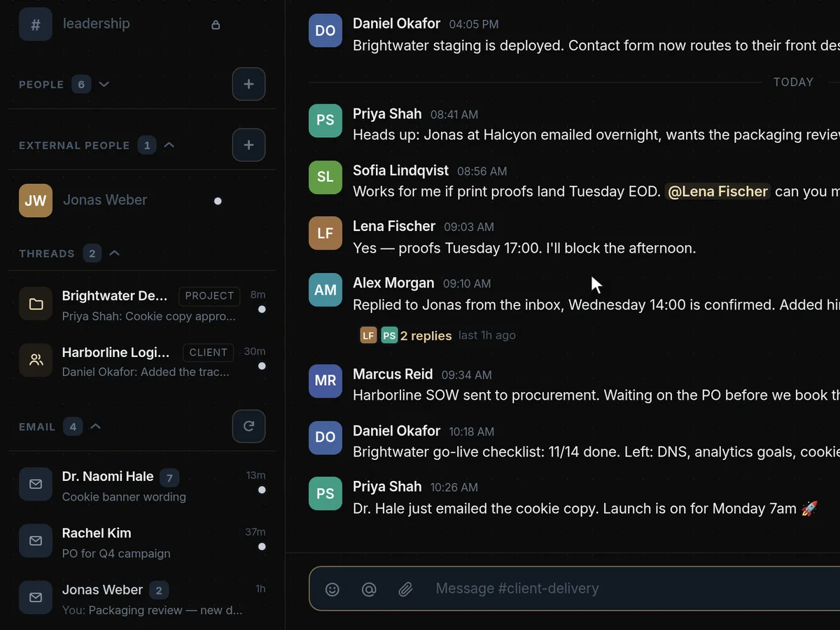Click Lena Fischer's LF avatar at 09:03 AM
The height and width of the screenshot is (630, 840).
325,233
